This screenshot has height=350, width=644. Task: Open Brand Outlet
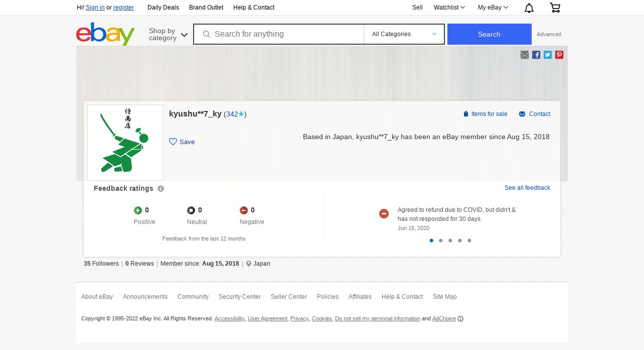click(206, 8)
